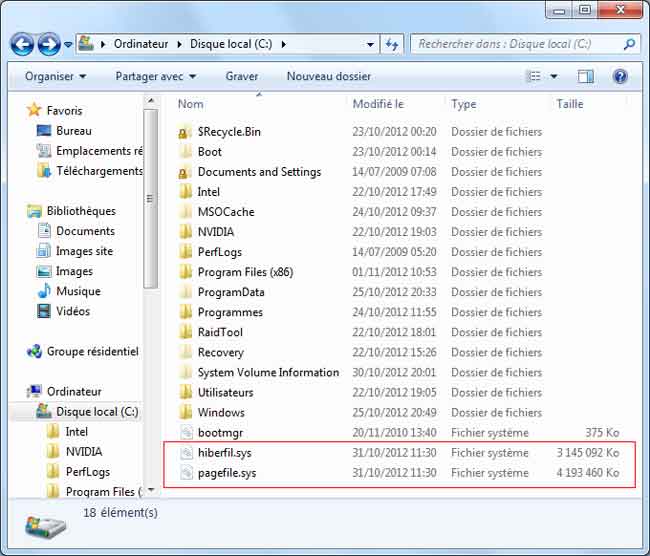Click the Graver toolbar button
This screenshot has height=556, width=650.
click(x=241, y=76)
